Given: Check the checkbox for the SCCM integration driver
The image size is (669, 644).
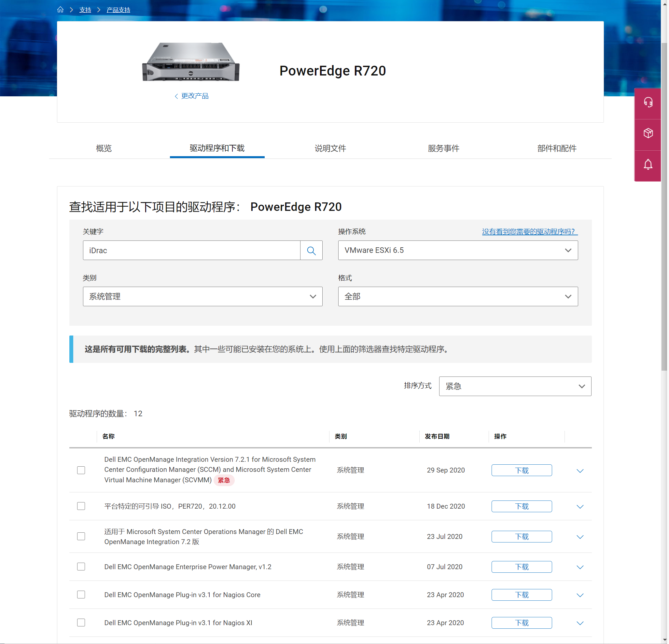Looking at the screenshot, I should tap(81, 470).
